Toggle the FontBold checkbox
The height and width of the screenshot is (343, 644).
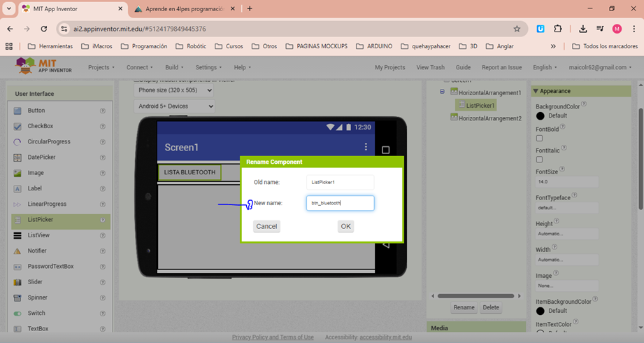click(539, 139)
